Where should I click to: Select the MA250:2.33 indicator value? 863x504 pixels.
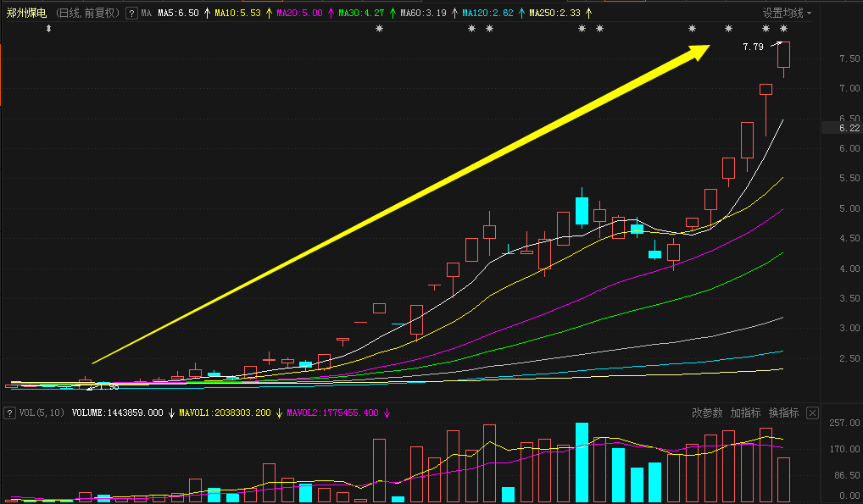click(x=554, y=13)
